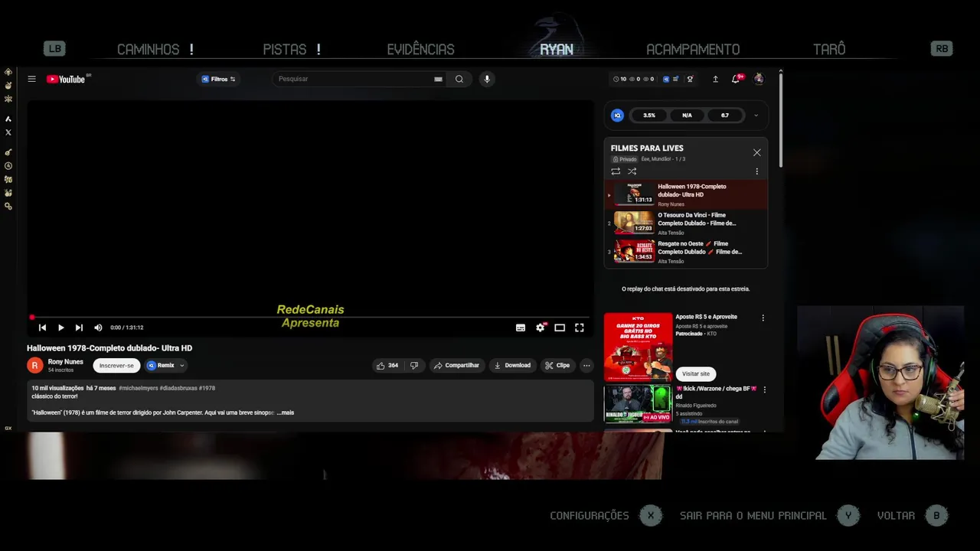Mute the video volume
This screenshot has height=551, width=980.
98,328
